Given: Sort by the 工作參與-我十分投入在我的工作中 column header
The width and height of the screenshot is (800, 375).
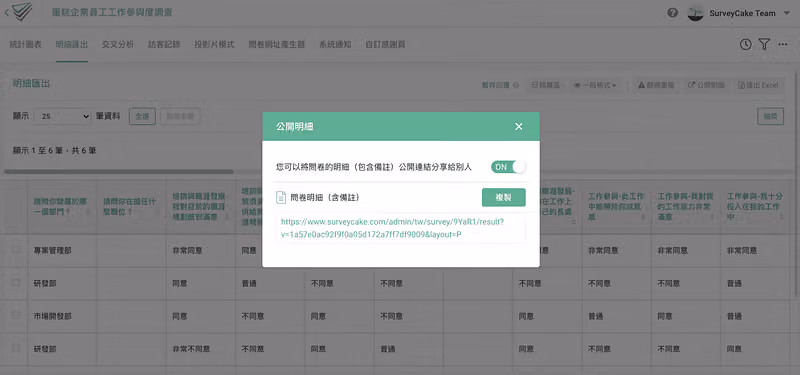Looking at the screenshot, I should click(755, 207).
